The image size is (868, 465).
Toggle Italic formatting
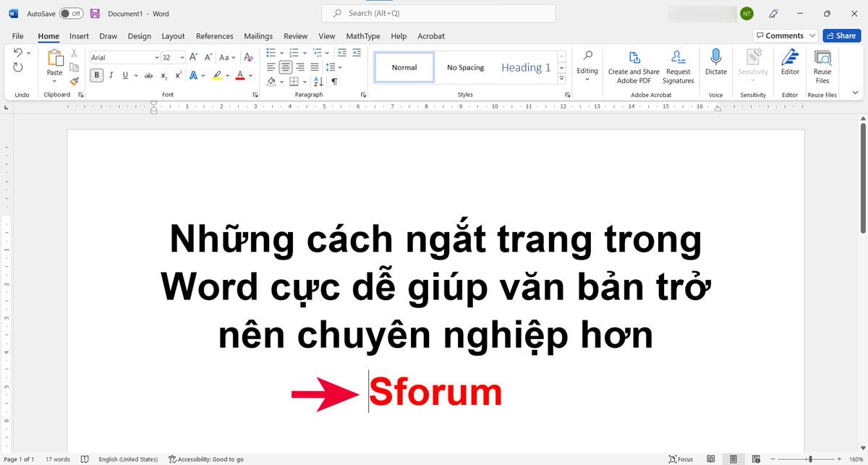111,75
